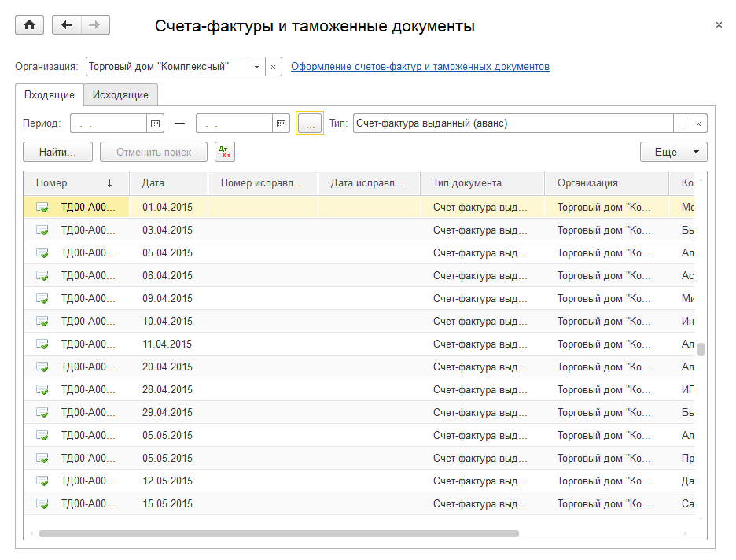Select the Входящие tab

click(x=50, y=94)
